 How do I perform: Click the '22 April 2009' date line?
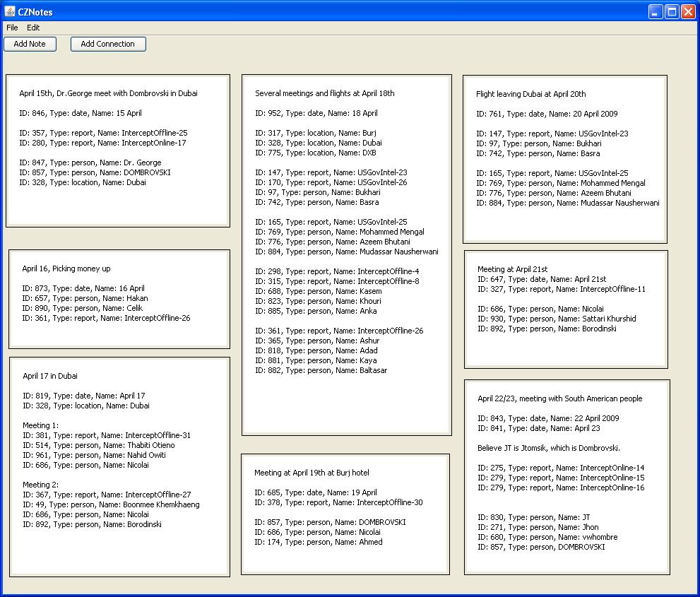click(548, 418)
